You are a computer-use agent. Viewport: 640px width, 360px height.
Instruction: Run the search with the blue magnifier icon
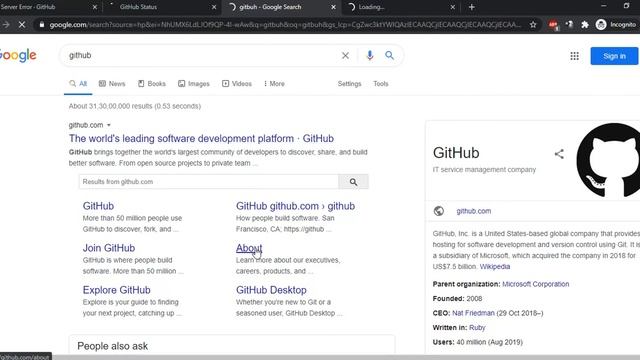389,56
